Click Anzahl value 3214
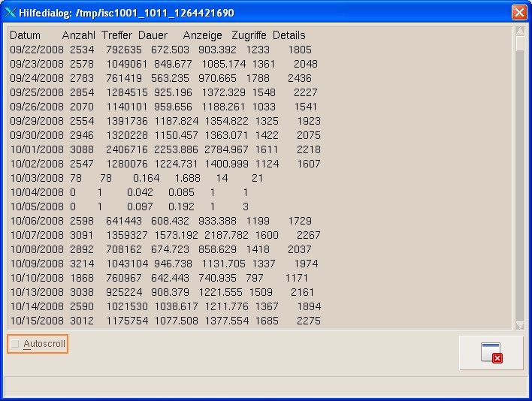Screen dimensions: 532x401 82,264
